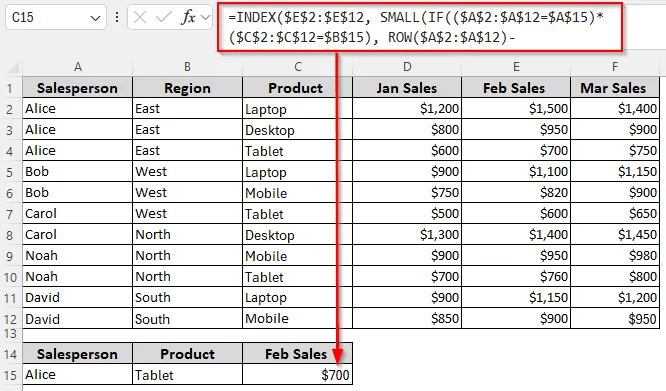Click the Insert Function fx icon
666x391 pixels.
pyautogui.click(x=188, y=17)
